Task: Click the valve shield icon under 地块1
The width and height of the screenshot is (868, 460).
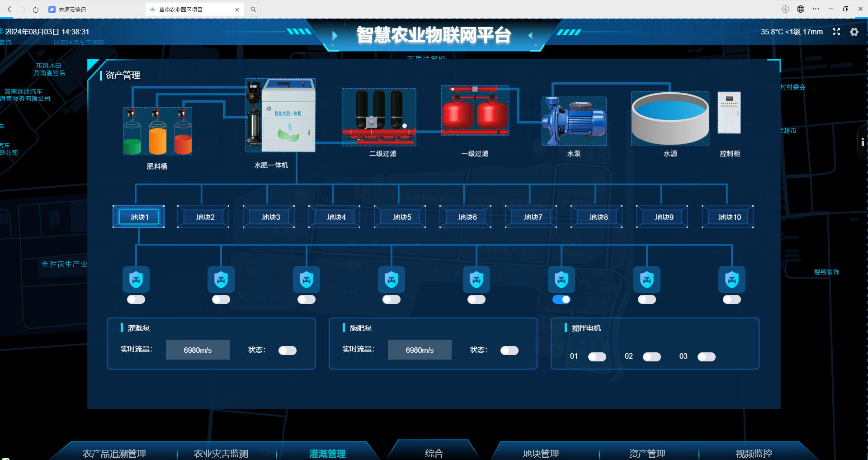Action: [136, 280]
